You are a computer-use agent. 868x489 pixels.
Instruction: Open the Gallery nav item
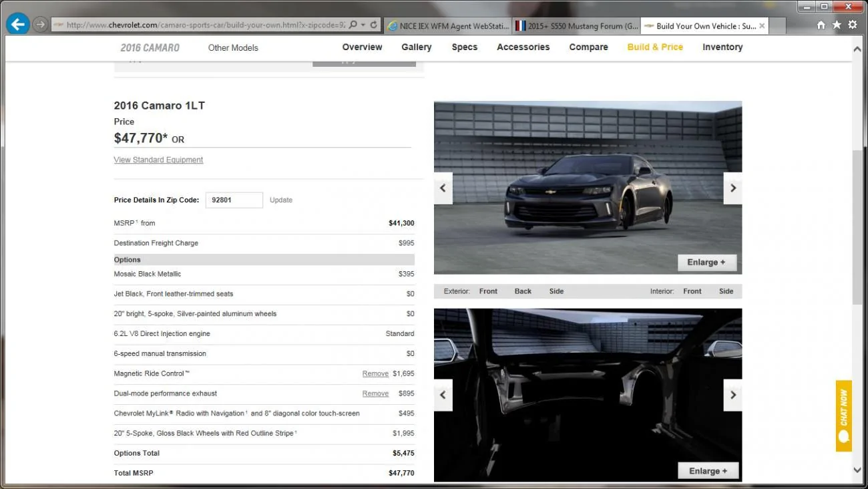pos(417,47)
